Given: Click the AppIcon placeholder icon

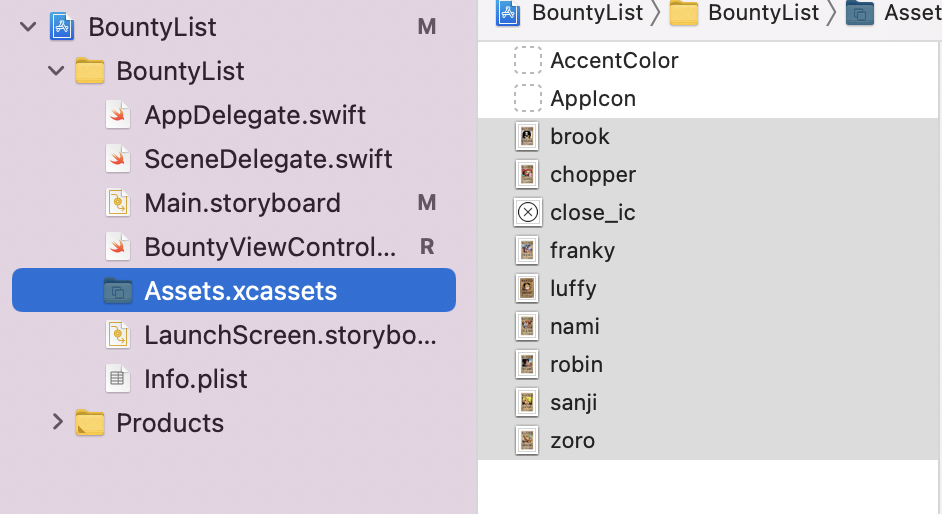Looking at the screenshot, I should [x=527, y=98].
